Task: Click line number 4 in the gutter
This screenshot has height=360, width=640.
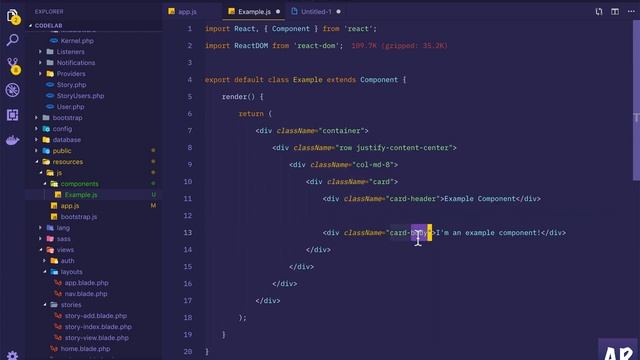Action: tap(189, 80)
